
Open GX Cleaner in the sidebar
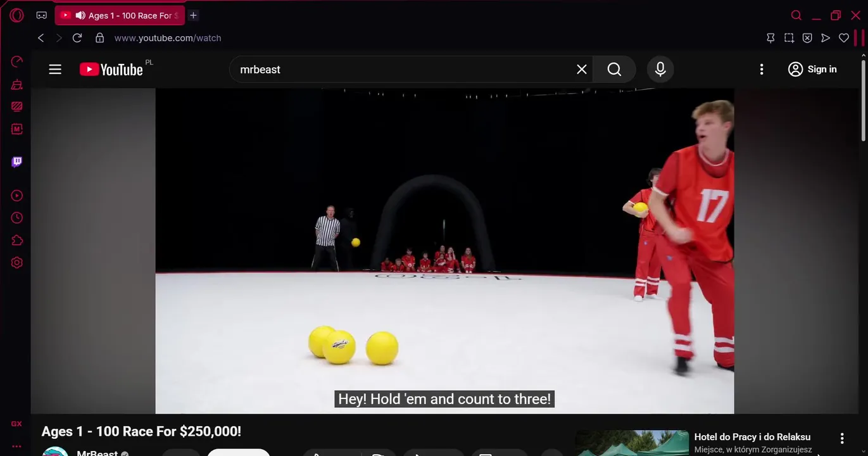(17, 84)
